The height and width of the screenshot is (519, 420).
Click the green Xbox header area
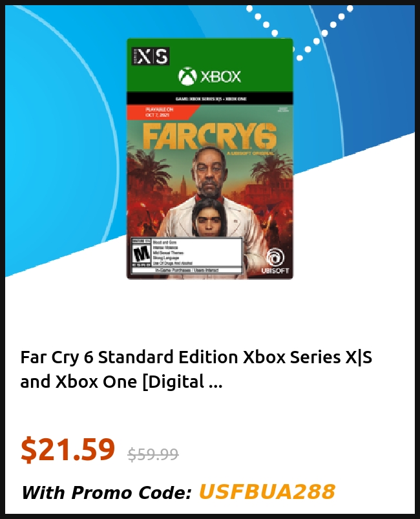[x=210, y=66]
